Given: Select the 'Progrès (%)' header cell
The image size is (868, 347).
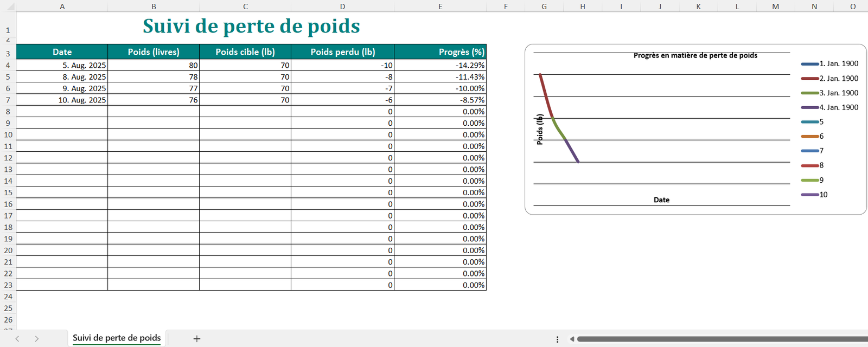Looking at the screenshot, I should pos(440,52).
